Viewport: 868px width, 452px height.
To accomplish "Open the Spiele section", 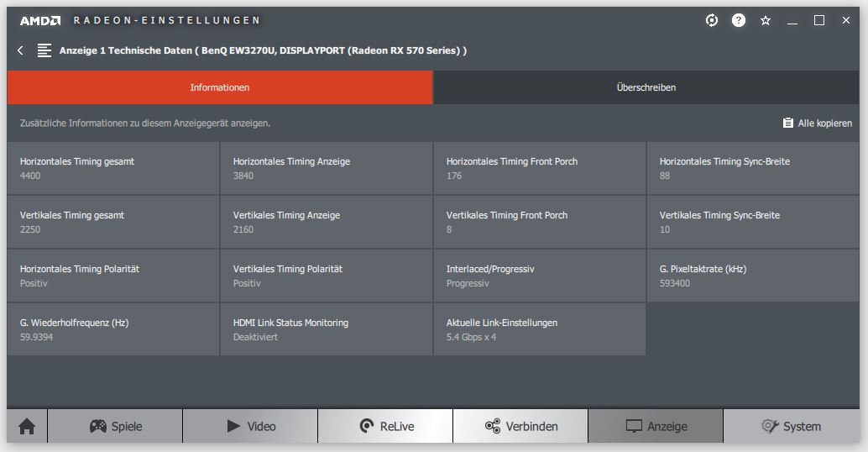I will 115,426.
